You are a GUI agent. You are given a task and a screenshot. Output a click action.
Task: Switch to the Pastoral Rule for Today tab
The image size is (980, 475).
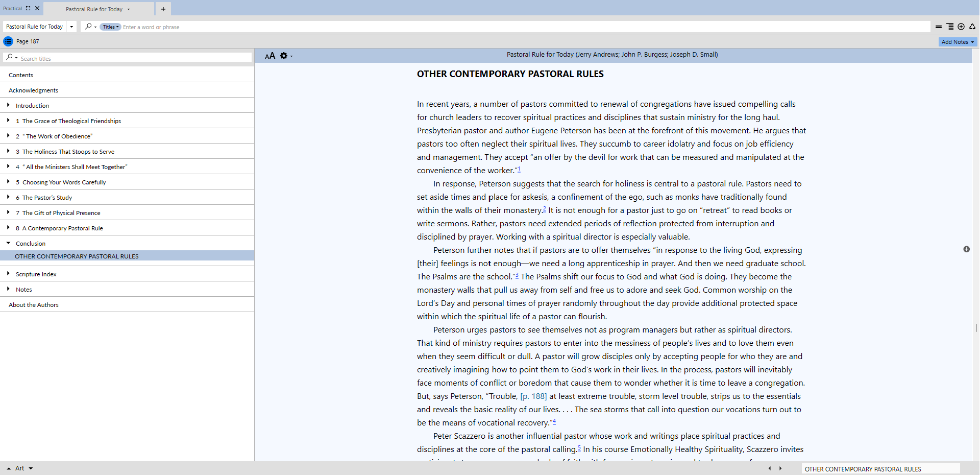pos(94,9)
